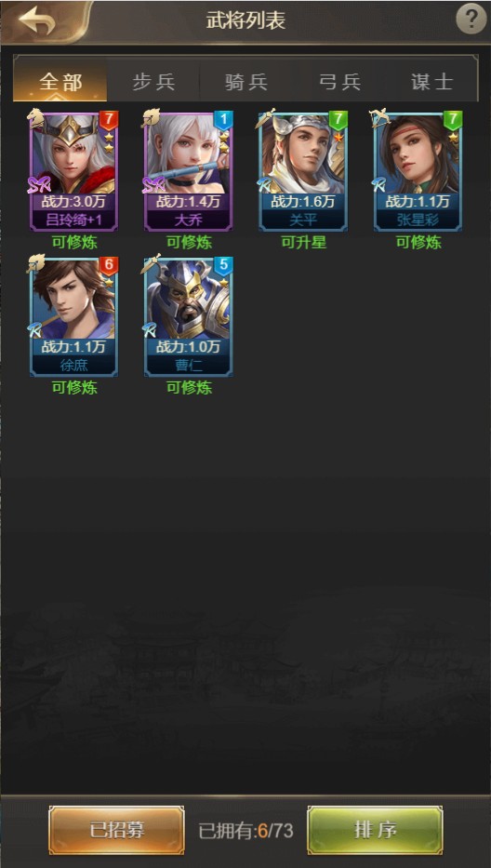Open the help question mark icon
The image size is (491, 868).
tap(471, 20)
